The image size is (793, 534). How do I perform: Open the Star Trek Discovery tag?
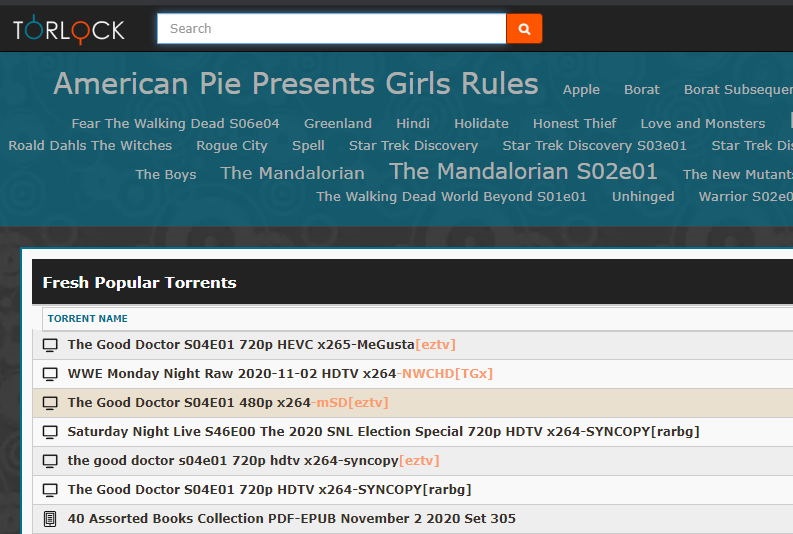click(413, 146)
